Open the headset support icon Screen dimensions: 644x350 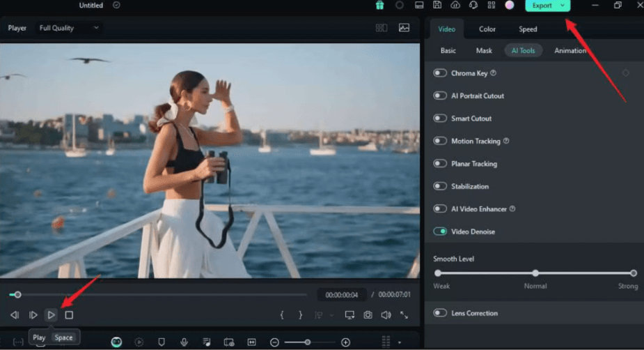click(473, 6)
